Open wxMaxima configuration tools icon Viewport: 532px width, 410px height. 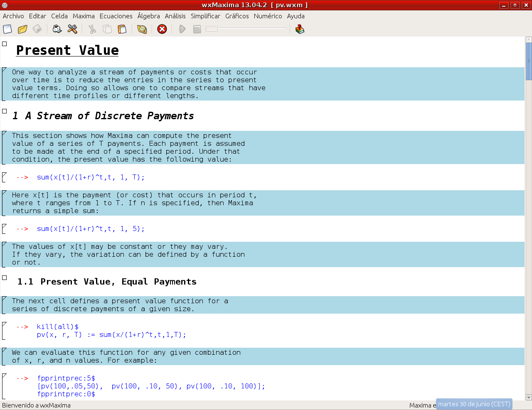click(x=72, y=29)
